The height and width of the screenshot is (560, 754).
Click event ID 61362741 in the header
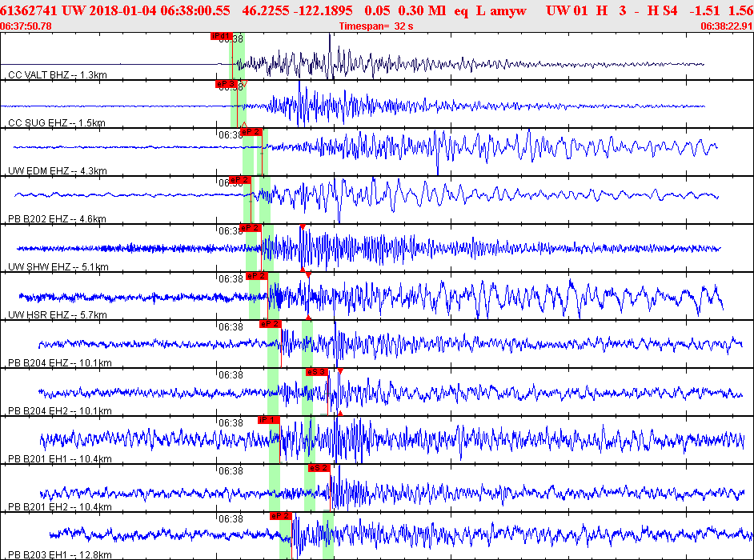click(x=29, y=10)
